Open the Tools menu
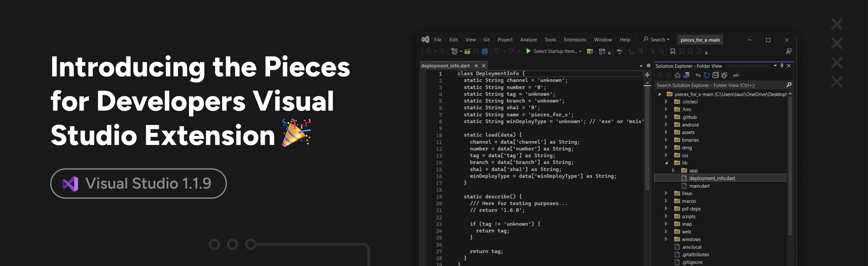 click(550, 39)
